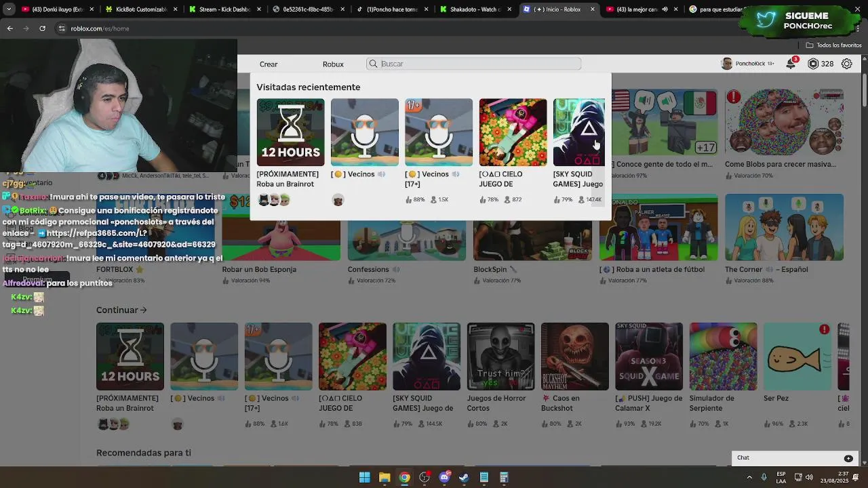
Task: Open Discord from the taskbar
Action: [444, 477]
